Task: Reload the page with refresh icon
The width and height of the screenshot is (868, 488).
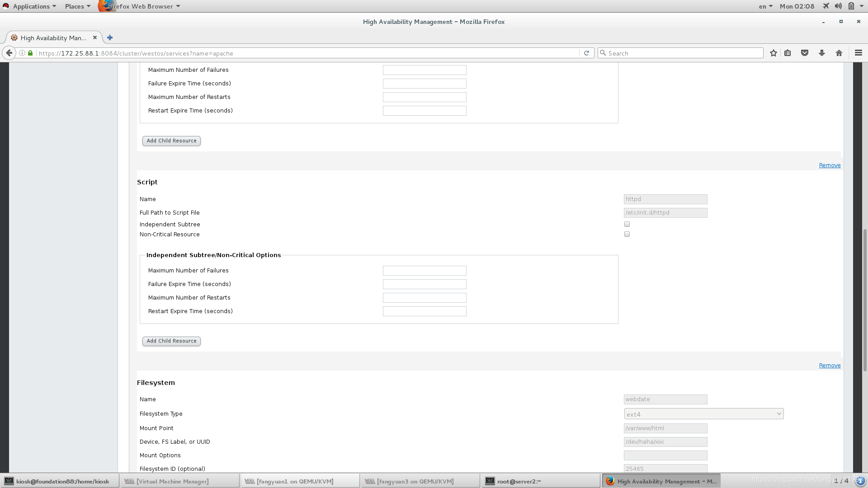Action: coord(586,53)
